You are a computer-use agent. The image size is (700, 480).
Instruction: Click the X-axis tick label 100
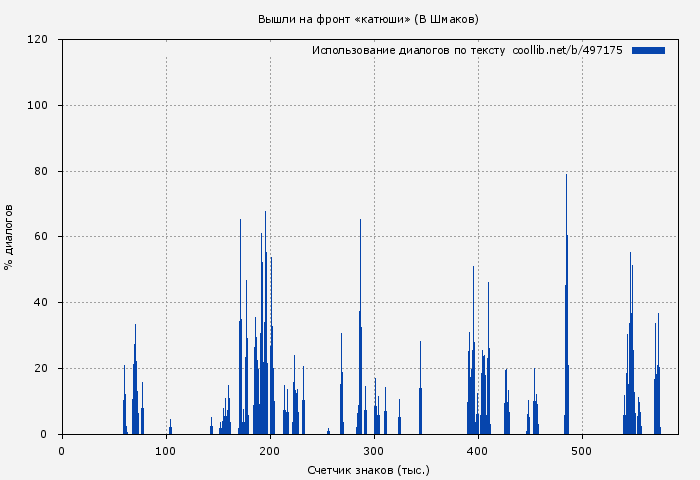[x=166, y=451]
